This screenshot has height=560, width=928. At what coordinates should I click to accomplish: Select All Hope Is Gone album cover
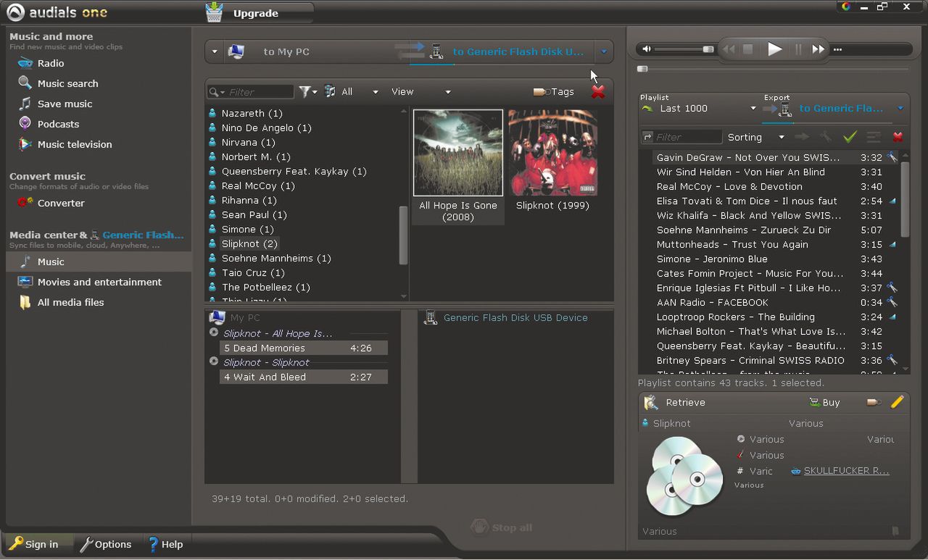pyautogui.click(x=458, y=153)
